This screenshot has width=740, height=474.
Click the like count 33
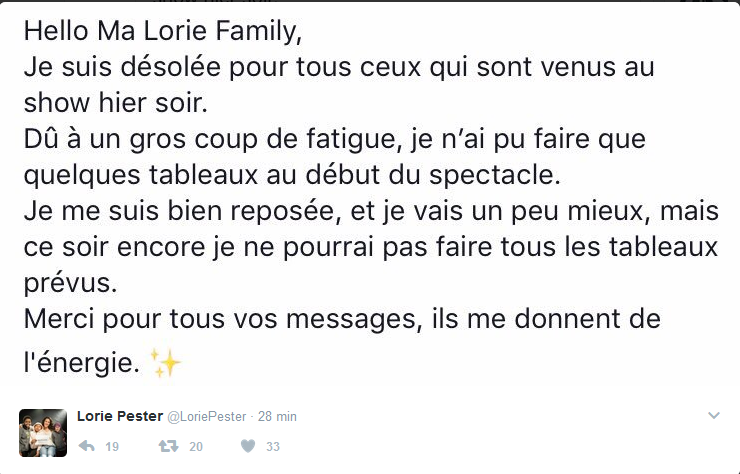[273, 447]
